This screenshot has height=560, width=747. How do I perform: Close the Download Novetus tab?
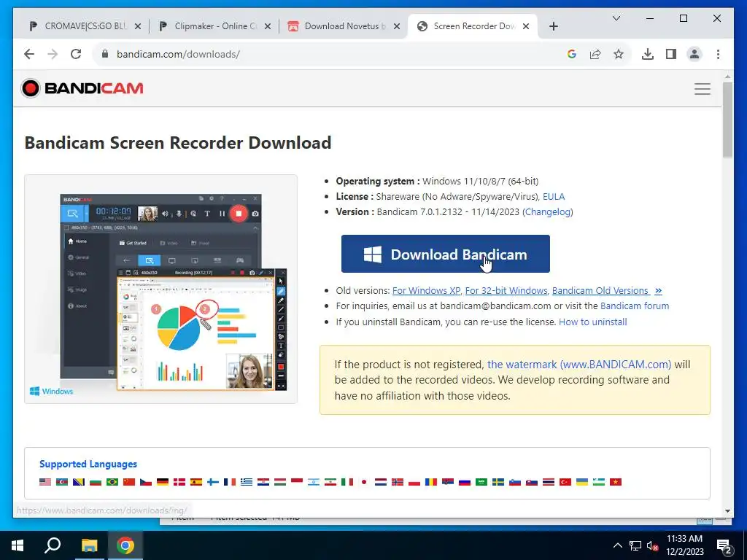pos(396,27)
